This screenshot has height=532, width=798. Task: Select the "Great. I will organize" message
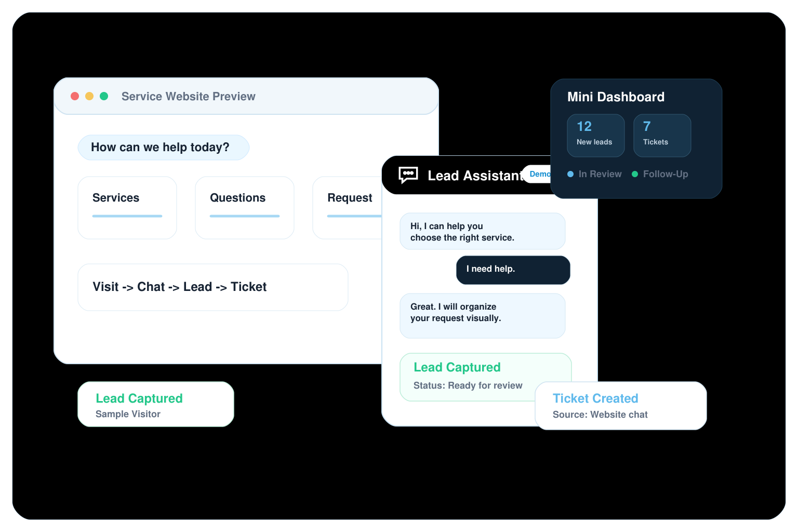click(x=483, y=316)
